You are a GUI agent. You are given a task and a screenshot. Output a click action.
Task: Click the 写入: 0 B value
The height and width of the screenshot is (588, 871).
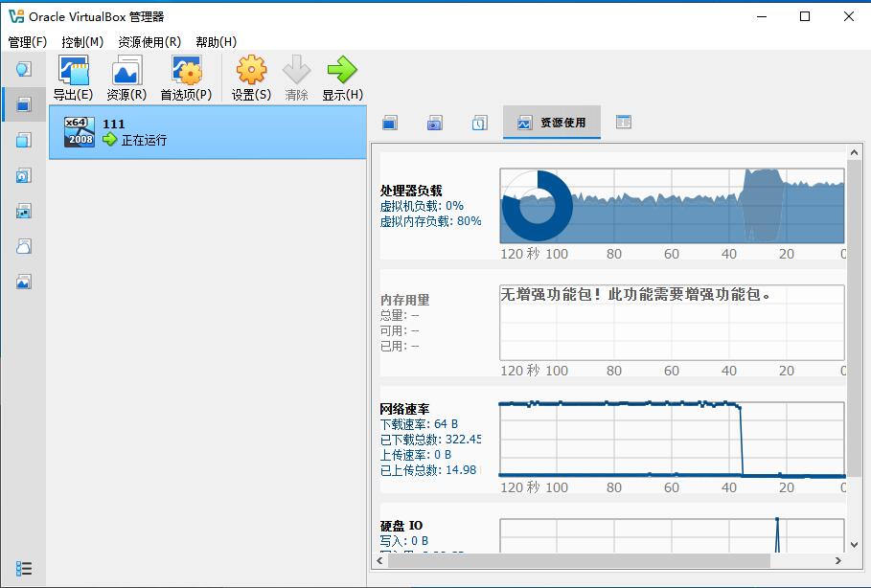[403, 541]
